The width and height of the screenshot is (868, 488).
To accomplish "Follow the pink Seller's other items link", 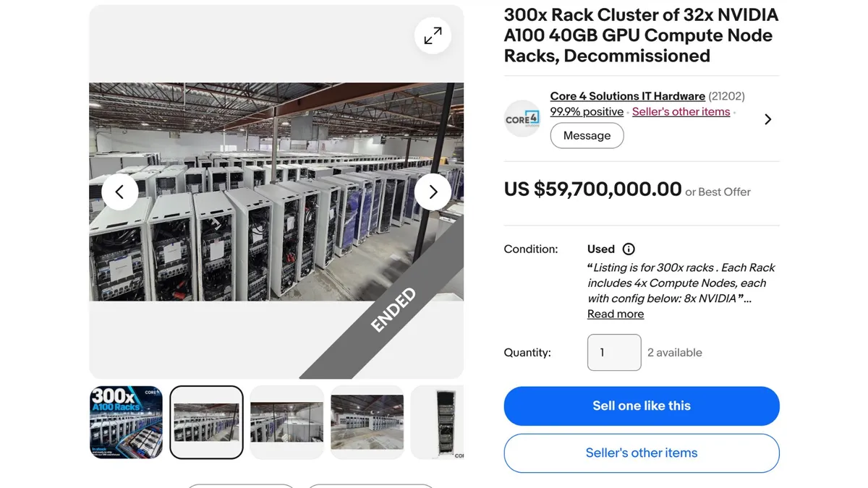I will click(x=681, y=112).
